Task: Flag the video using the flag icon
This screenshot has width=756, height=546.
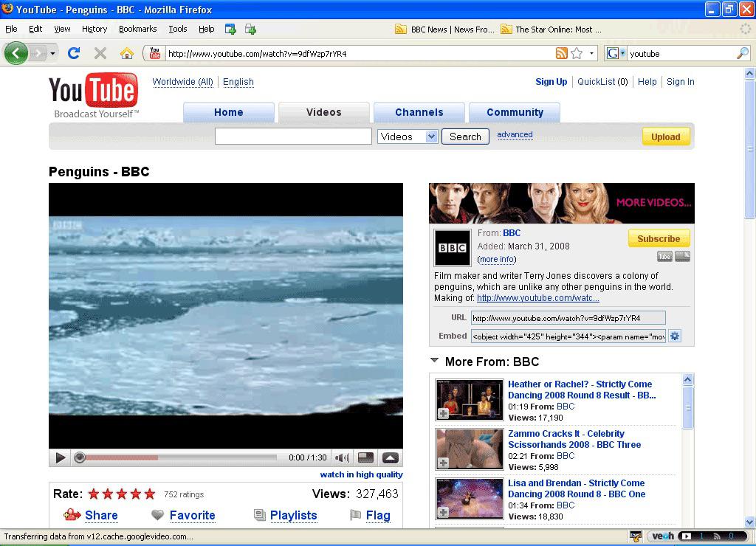Action: pos(356,515)
